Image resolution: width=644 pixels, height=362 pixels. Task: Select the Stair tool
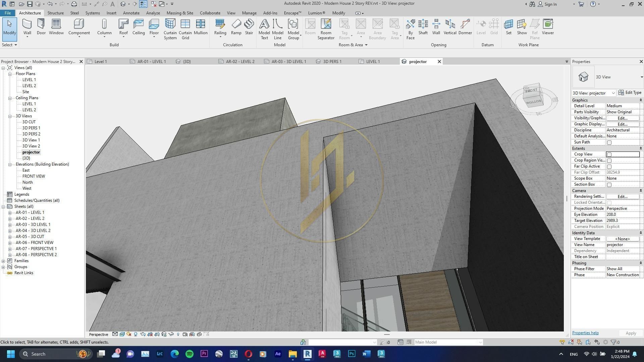[x=249, y=27]
